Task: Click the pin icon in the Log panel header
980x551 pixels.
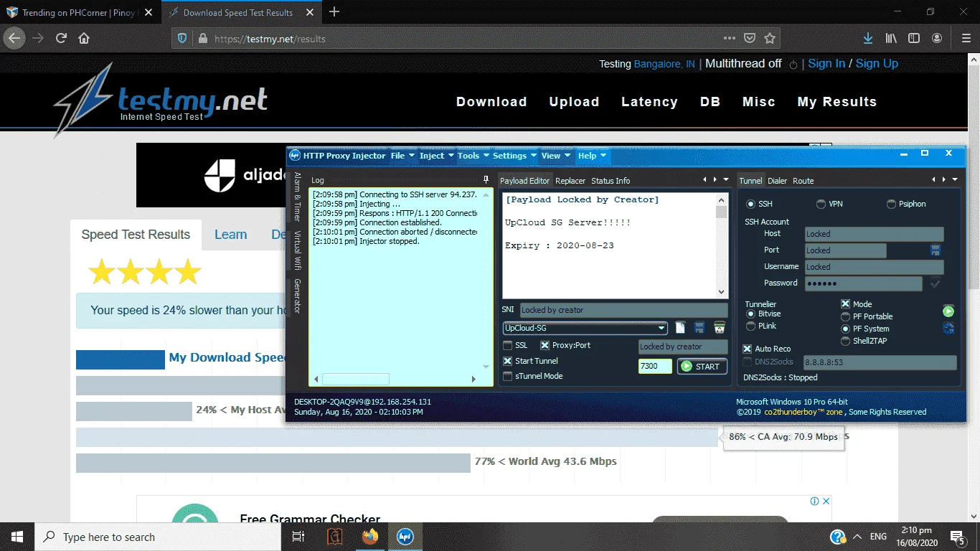Action: [486, 180]
